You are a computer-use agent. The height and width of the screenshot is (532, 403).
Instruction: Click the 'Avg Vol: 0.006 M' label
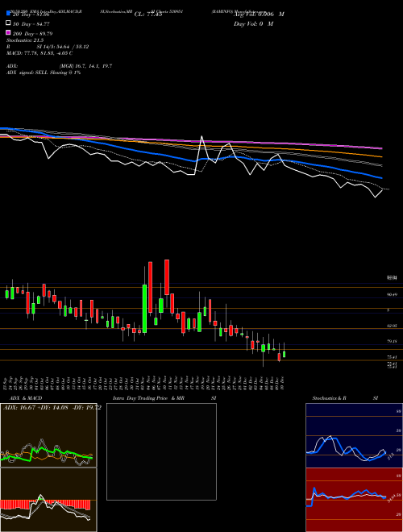[x=259, y=15]
